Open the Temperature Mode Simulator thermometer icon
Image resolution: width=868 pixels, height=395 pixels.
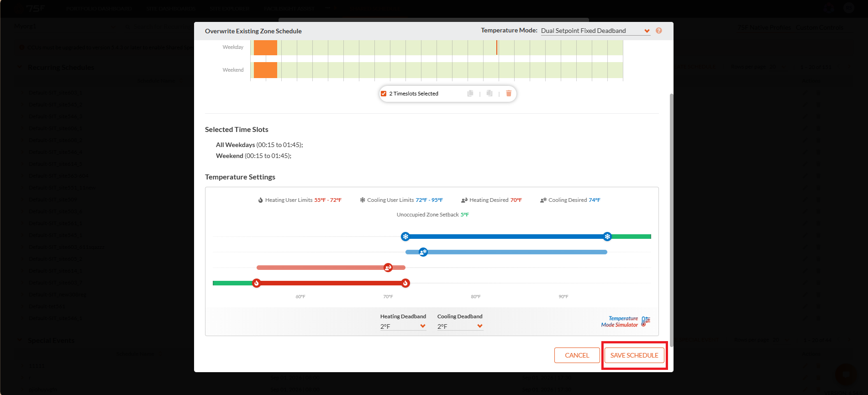646,321
